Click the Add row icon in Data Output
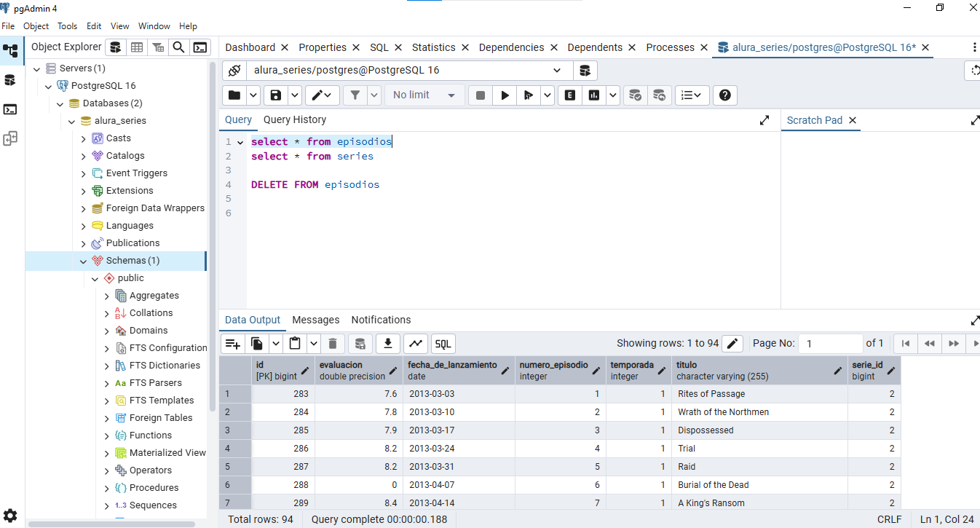 pyautogui.click(x=233, y=344)
